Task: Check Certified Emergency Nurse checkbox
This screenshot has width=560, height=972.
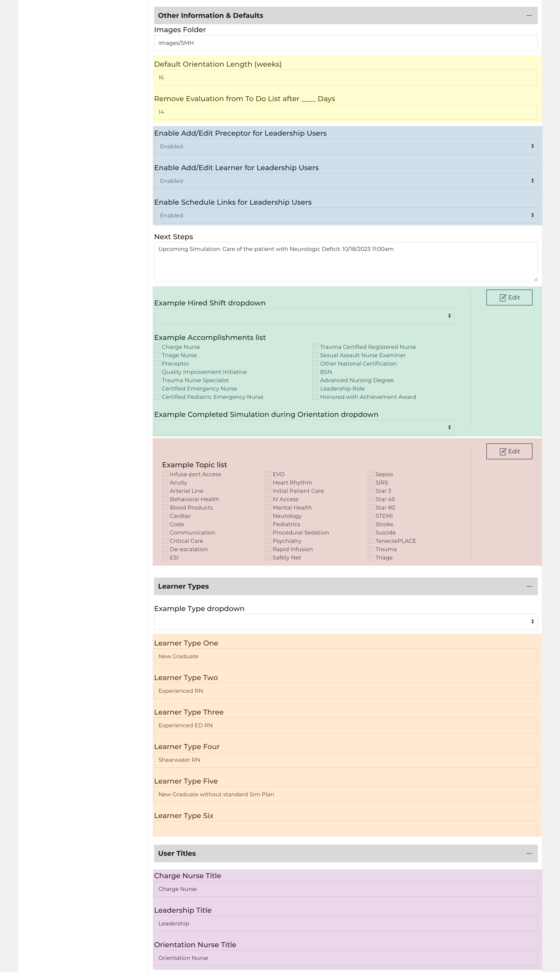Action: (x=157, y=388)
